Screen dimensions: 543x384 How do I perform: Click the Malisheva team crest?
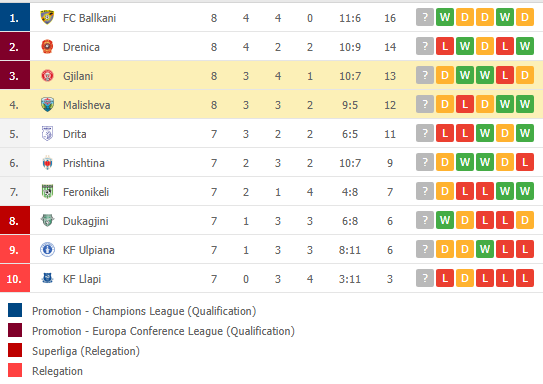click(x=47, y=105)
